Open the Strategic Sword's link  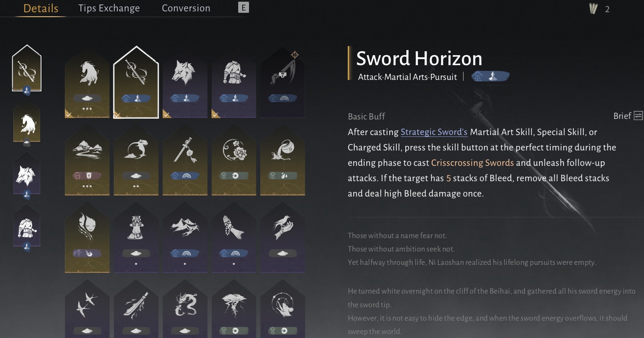(434, 132)
